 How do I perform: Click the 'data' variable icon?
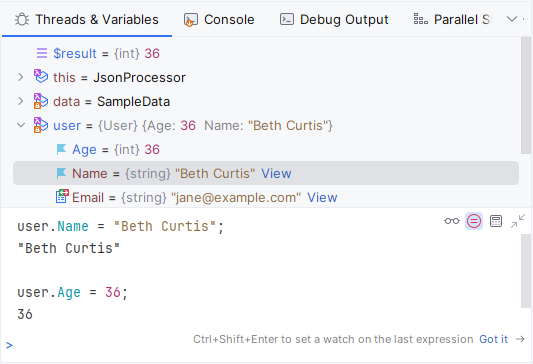point(41,101)
